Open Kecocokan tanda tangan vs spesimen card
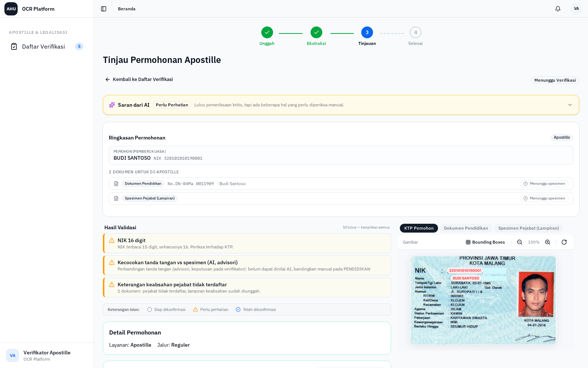588x368 pixels. pos(247,265)
